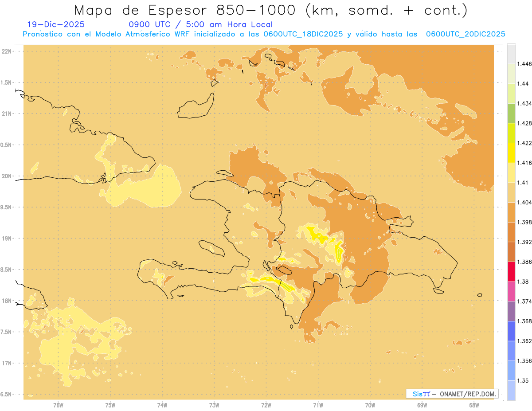Pick the pink 1.374–1.38 legend swatch
The width and height of the screenshot is (532, 411).
click(511, 291)
